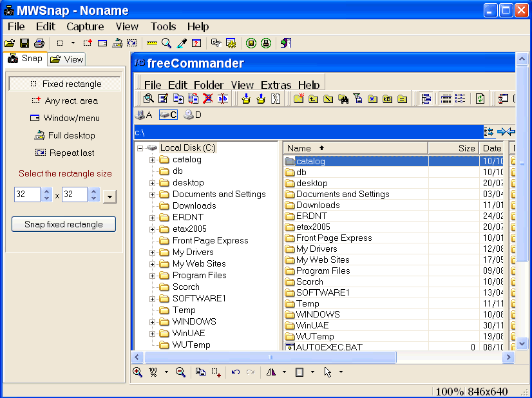
Task: Click the vertical scrollbar thumb of preview
Action: (522, 164)
